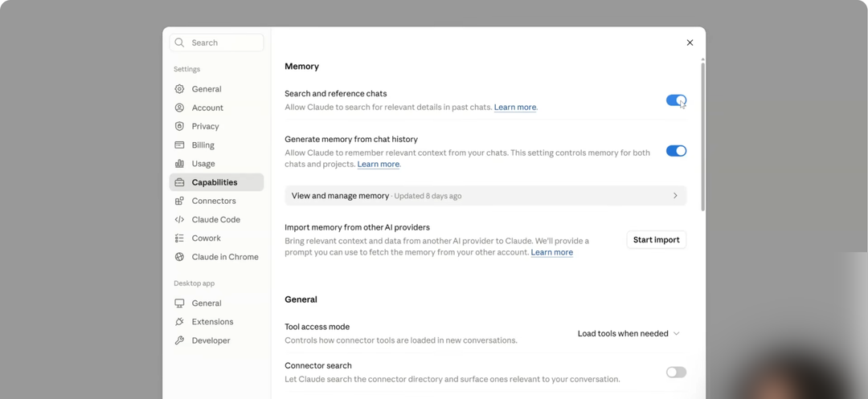Click the magnifier icon in the search field

click(179, 43)
